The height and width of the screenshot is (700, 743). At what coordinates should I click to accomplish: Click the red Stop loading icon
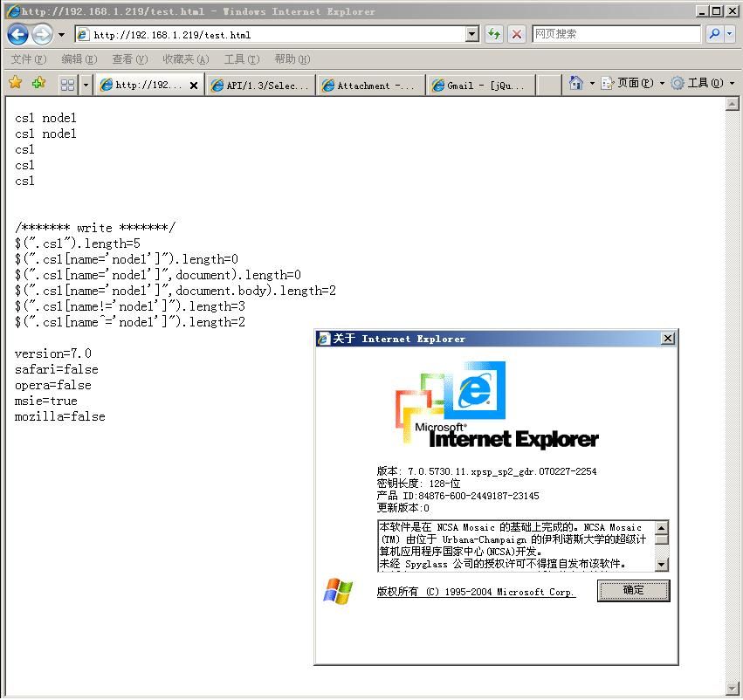(x=517, y=34)
